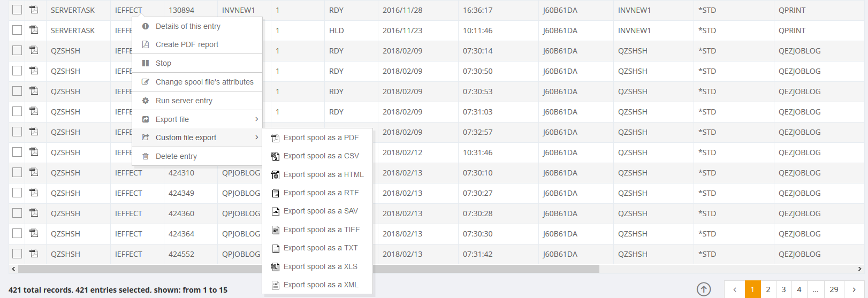Click the pause icon next to Stop
Viewport: 868px width, 298px height.
click(x=146, y=63)
